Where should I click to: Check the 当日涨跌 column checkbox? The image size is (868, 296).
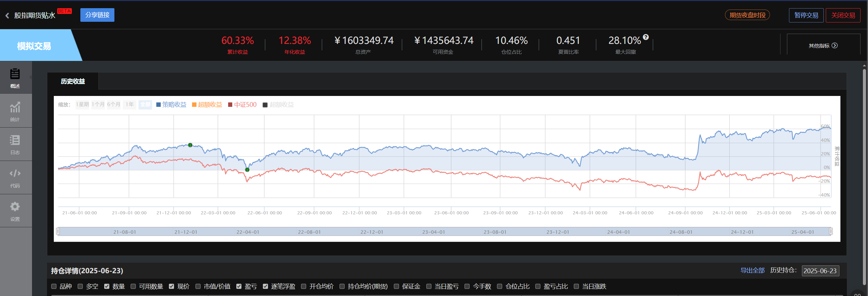(577, 286)
